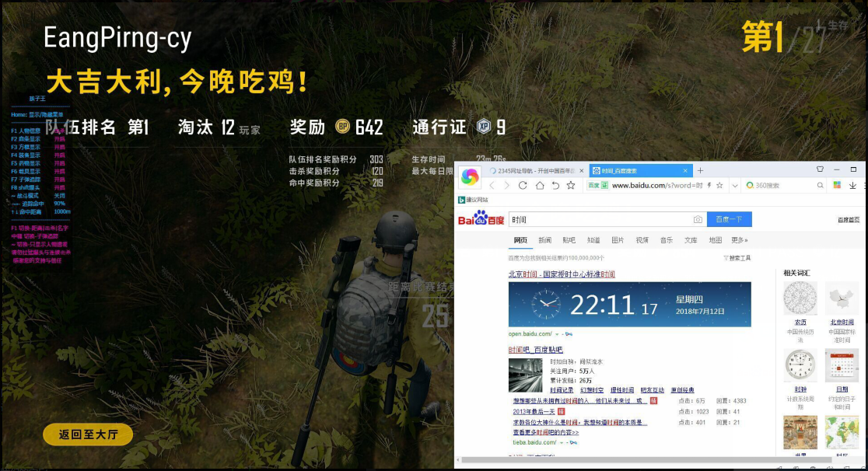Go to the browser home page icon
Viewport: 868px width, 471px height.
click(x=540, y=186)
